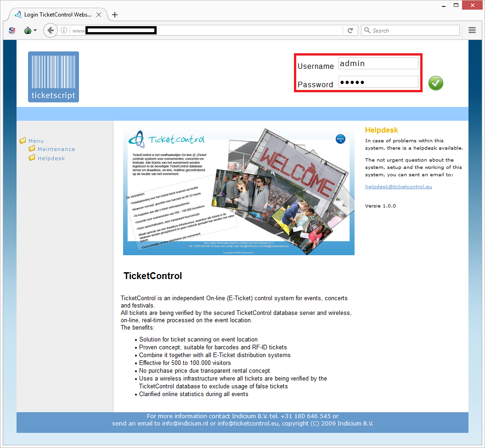Click 'No purchase price due transparent rental concept'

(204, 371)
